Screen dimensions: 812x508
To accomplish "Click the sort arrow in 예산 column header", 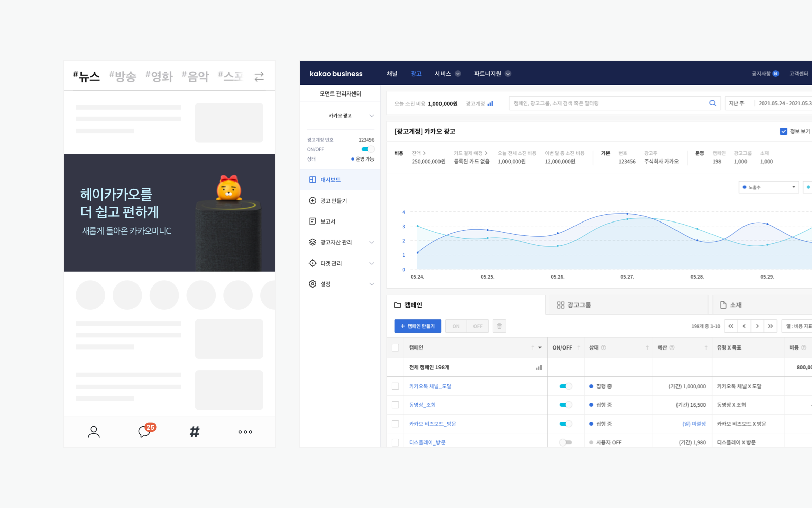I will click(x=706, y=347).
